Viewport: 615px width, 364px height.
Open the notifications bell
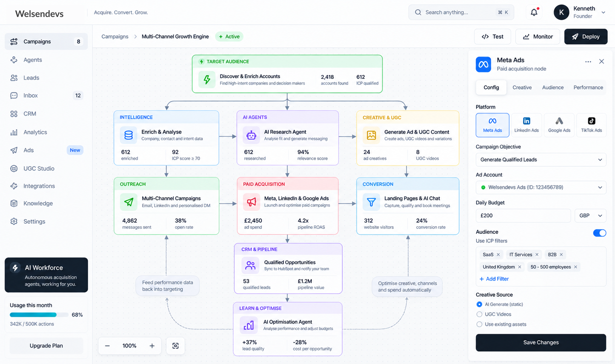534,12
